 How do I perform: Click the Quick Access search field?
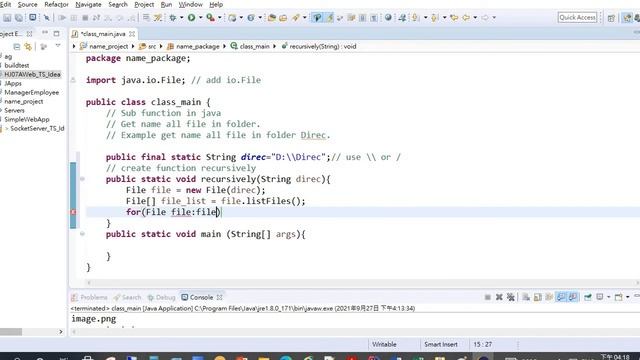pos(577,18)
